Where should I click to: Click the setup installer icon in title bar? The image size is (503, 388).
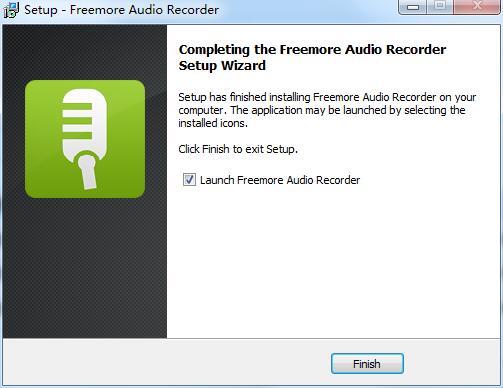(11, 10)
